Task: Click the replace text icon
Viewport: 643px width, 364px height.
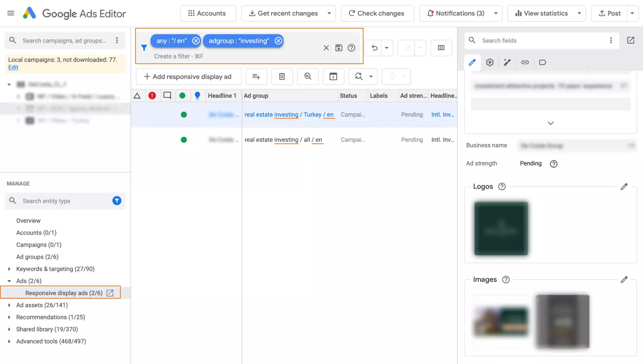Action: click(359, 76)
